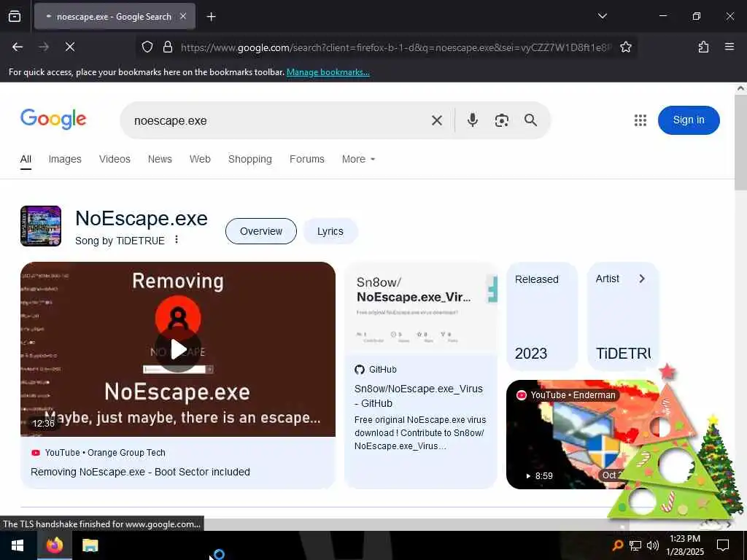Open Manage bookmarks link
Viewport: 747px width, 560px height.
328,72
